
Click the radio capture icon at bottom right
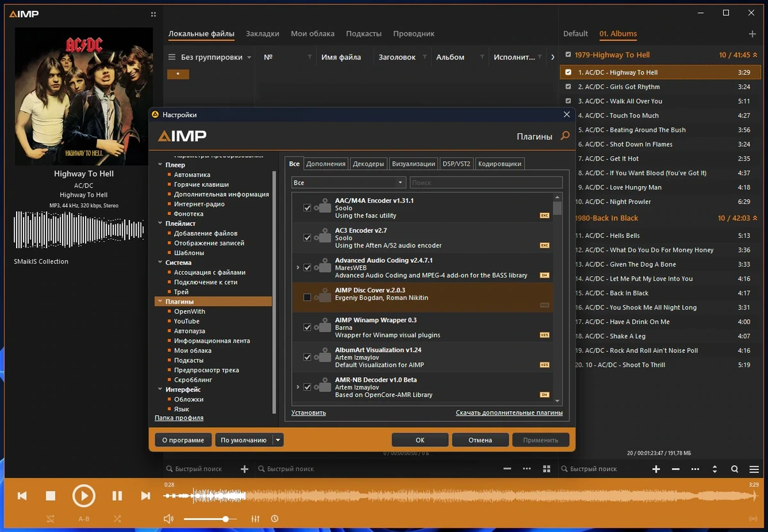(753, 519)
